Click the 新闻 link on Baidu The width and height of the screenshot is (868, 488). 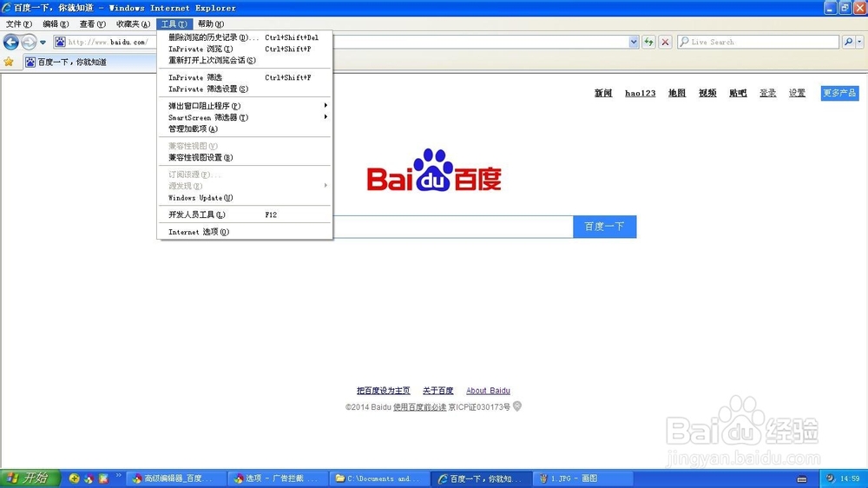tap(603, 93)
